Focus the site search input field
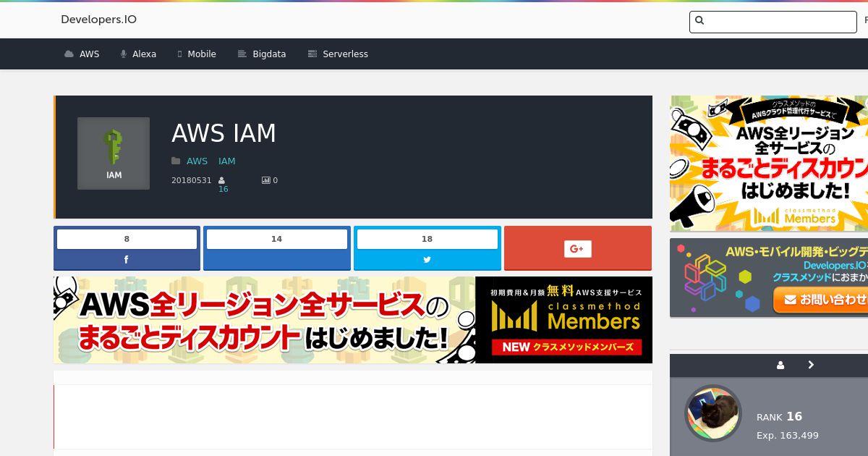The height and width of the screenshot is (456, 868). point(773,22)
